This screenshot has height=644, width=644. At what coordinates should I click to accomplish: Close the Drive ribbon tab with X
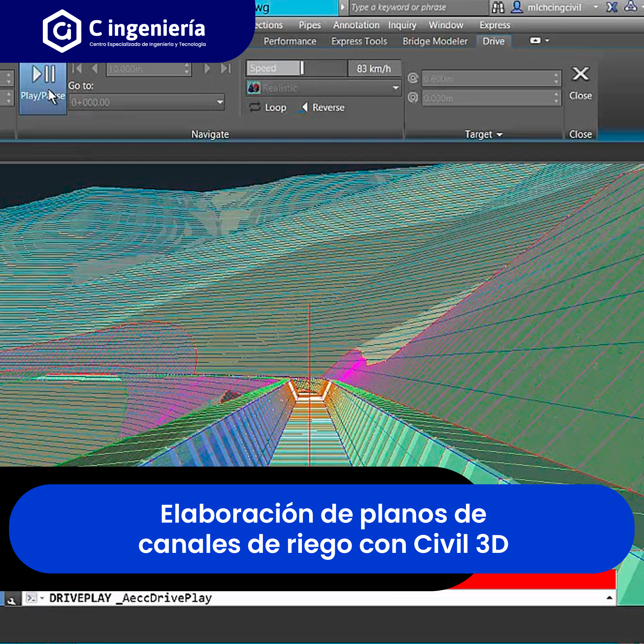pos(580,83)
